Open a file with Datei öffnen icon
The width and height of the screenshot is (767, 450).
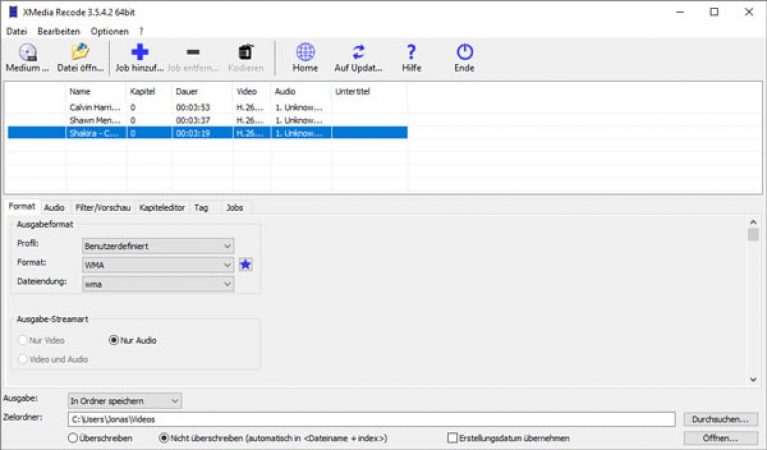(80, 52)
